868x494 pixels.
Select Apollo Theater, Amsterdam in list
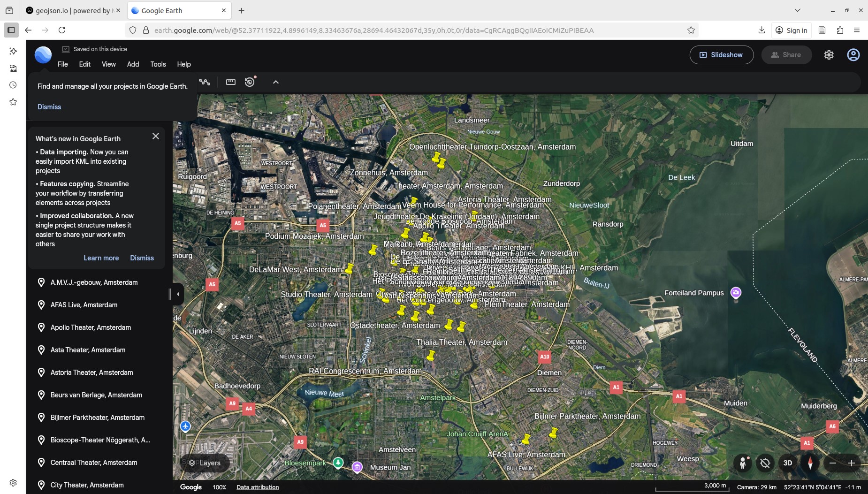[x=100, y=327]
